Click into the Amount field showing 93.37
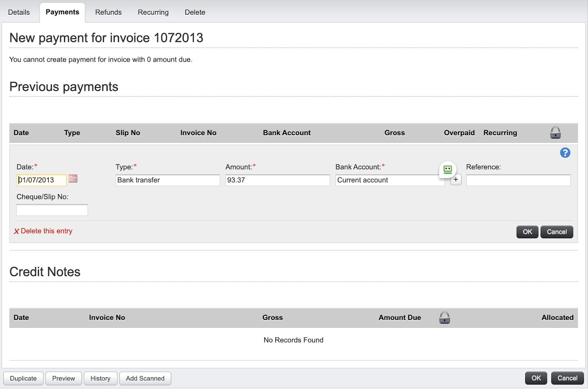This screenshot has width=588, height=389. click(x=277, y=180)
